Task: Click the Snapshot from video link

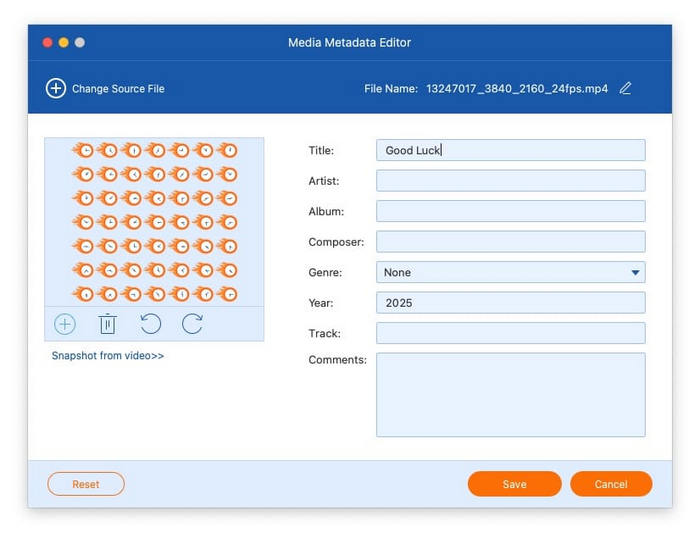Action: (108, 356)
